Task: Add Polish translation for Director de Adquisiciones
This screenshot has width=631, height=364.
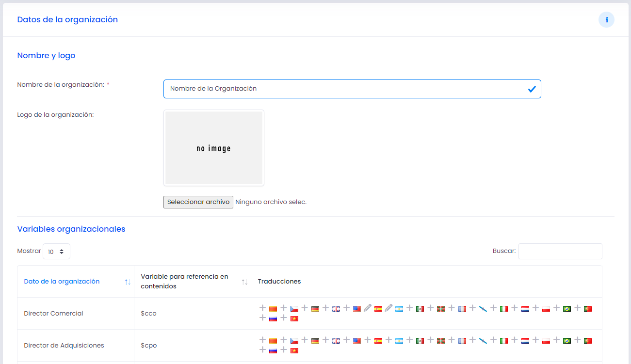Action: coord(535,340)
